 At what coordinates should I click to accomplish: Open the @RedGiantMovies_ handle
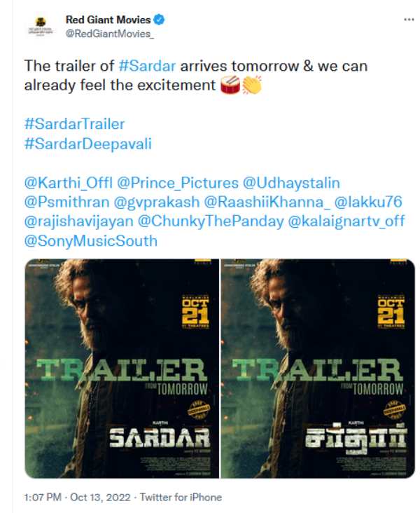110,34
